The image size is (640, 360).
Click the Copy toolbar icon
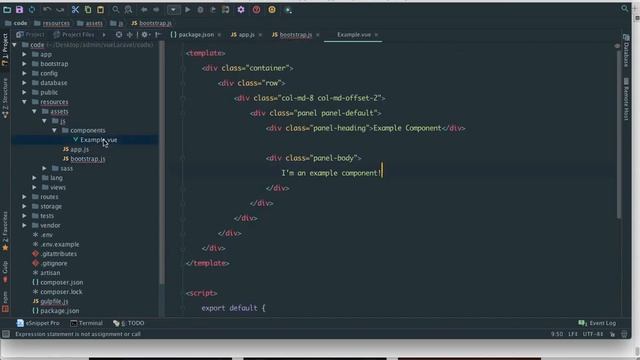pos(88,9)
